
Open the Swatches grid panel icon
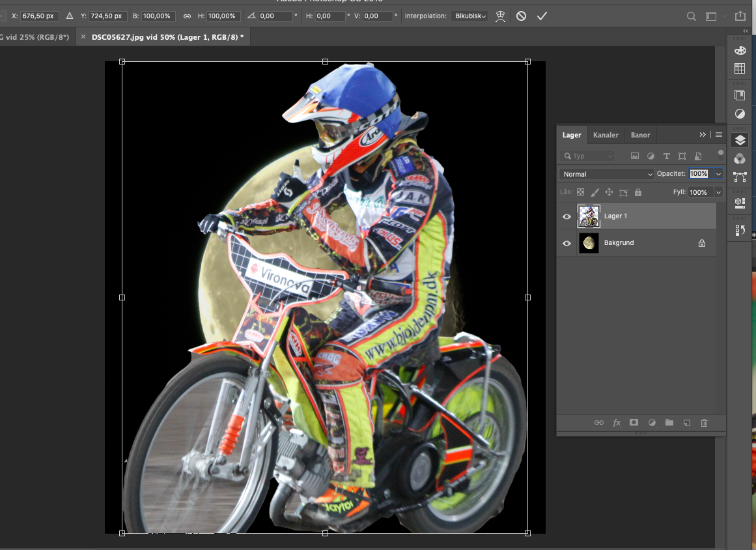click(740, 68)
